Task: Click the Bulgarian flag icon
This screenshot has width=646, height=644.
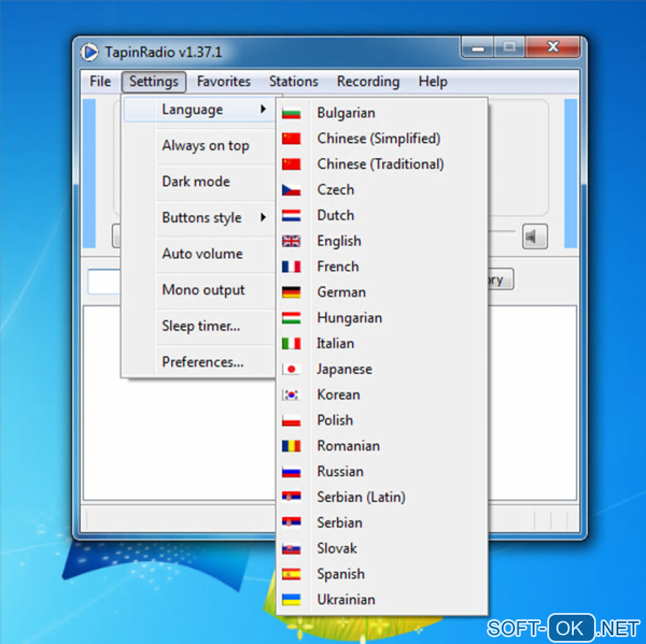Action: click(291, 113)
